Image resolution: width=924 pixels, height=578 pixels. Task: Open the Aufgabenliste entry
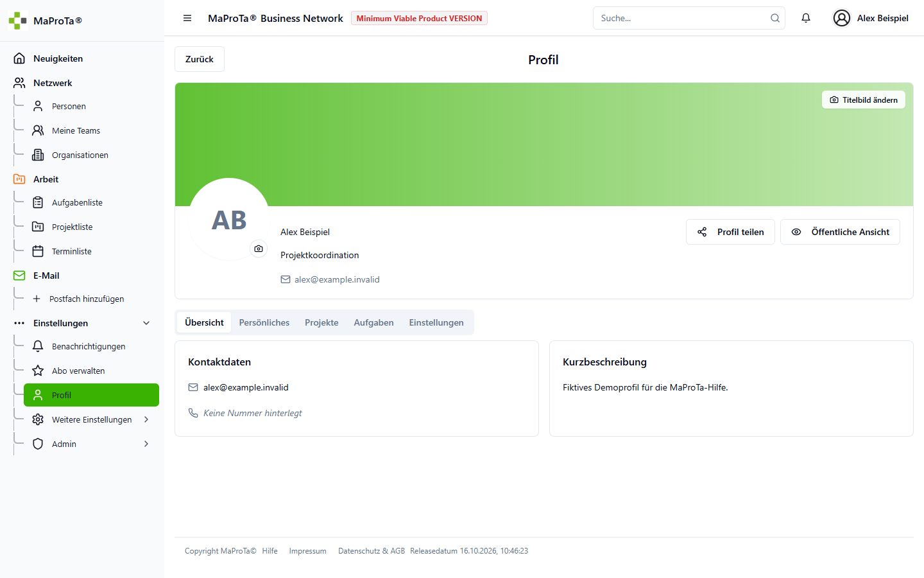click(91, 202)
